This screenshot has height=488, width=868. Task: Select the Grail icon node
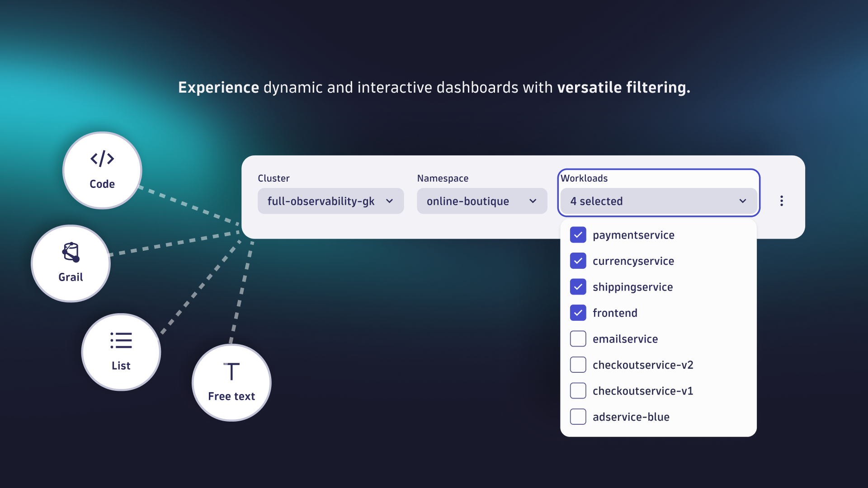click(x=71, y=262)
